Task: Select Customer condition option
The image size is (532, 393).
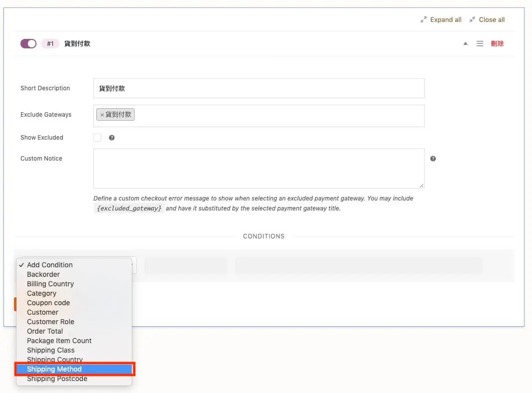Action: (74, 312)
